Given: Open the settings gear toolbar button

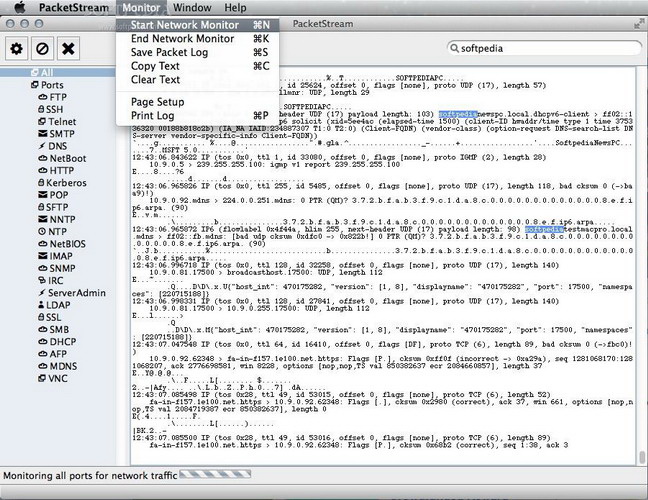Looking at the screenshot, I should pos(17,49).
